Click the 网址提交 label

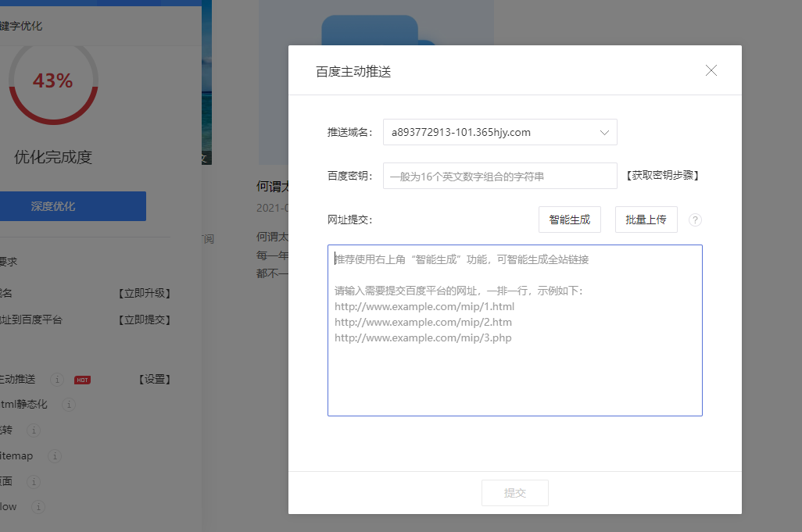click(x=350, y=220)
